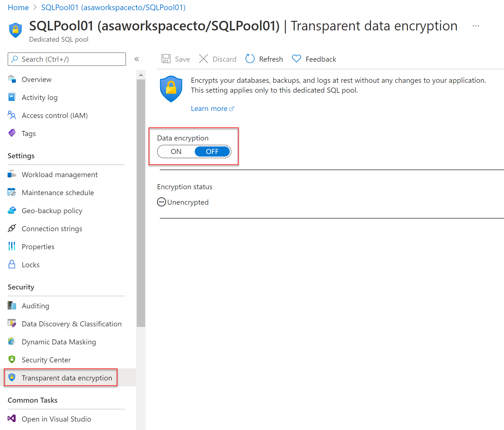Screen dimensions: 504x430
Task: Toggle Data encryption to ON
Action: (176, 151)
